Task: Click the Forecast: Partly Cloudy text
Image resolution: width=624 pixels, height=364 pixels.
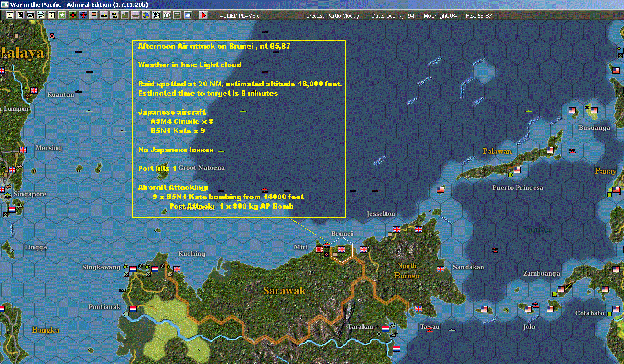Action: tap(331, 16)
